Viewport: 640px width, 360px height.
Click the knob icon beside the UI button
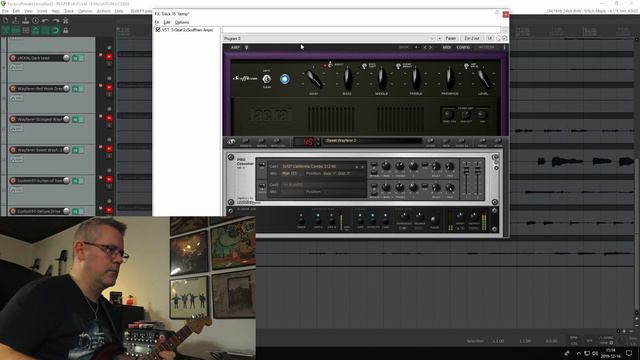pos(498,38)
